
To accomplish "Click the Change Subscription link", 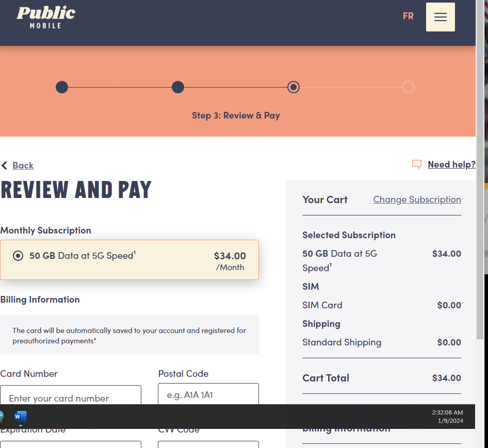I will pyautogui.click(x=417, y=200).
